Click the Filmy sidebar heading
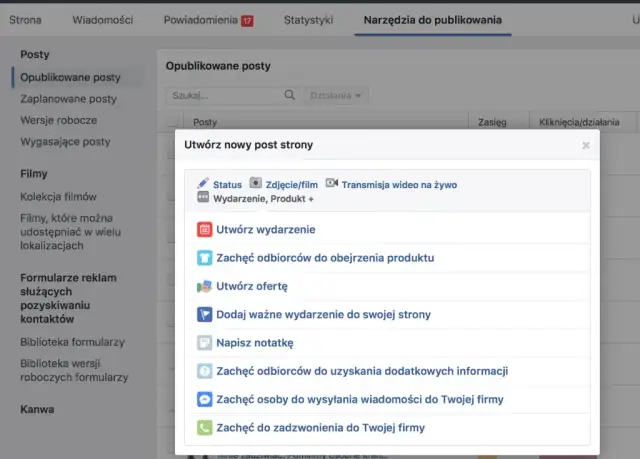This screenshot has height=459, width=640. pyautogui.click(x=34, y=174)
